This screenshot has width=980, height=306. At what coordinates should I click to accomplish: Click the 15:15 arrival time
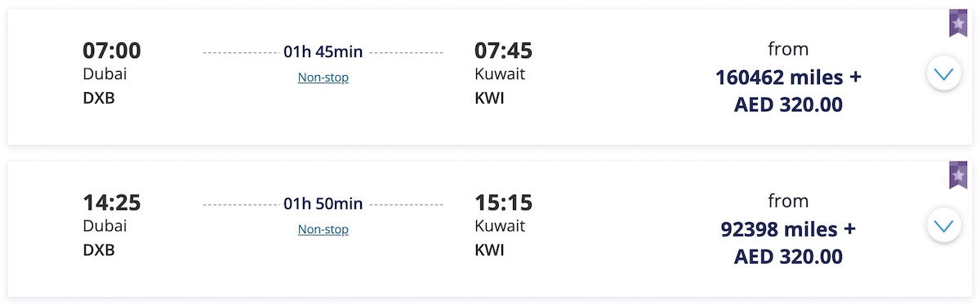tap(503, 202)
